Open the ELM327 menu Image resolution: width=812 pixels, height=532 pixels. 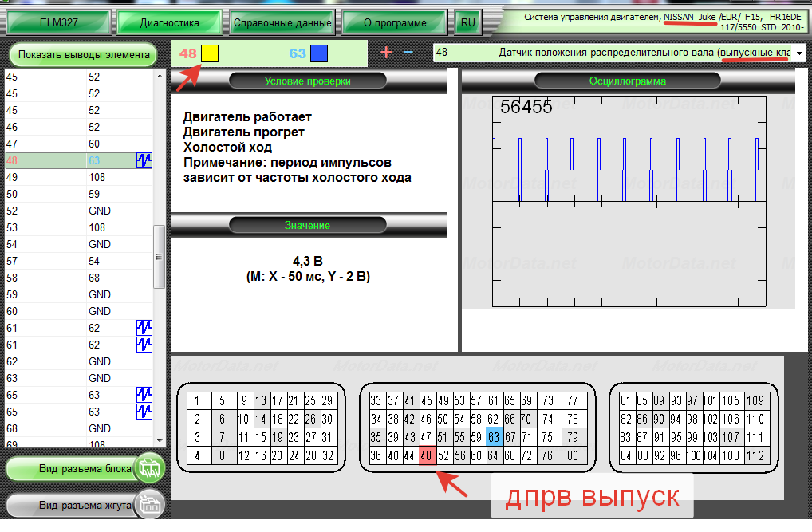58,22
